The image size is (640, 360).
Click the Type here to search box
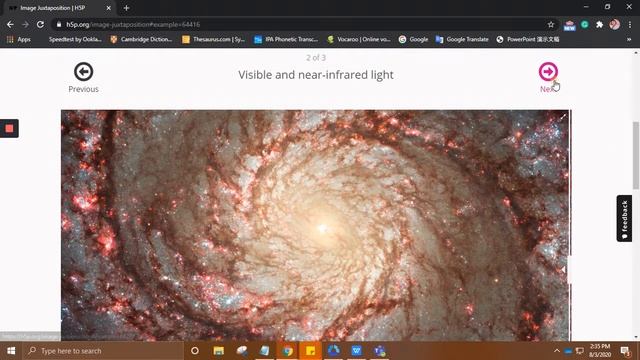pos(103,351)
